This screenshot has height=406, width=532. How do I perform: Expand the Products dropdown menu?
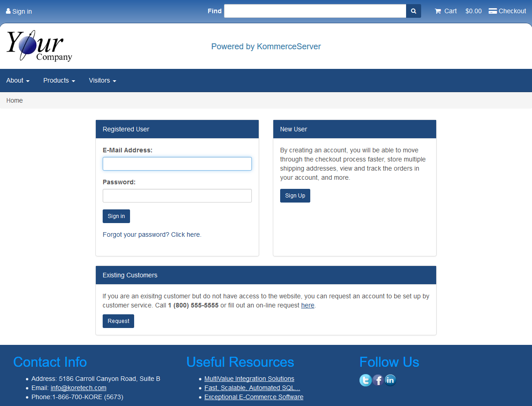(59, 80)
